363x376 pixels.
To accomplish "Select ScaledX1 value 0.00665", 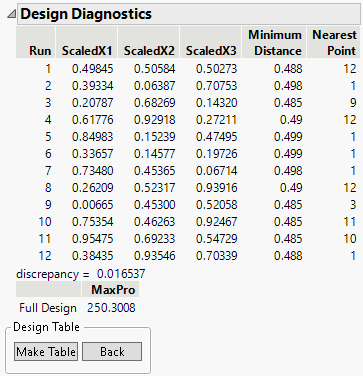I will [x=93, y=205].
